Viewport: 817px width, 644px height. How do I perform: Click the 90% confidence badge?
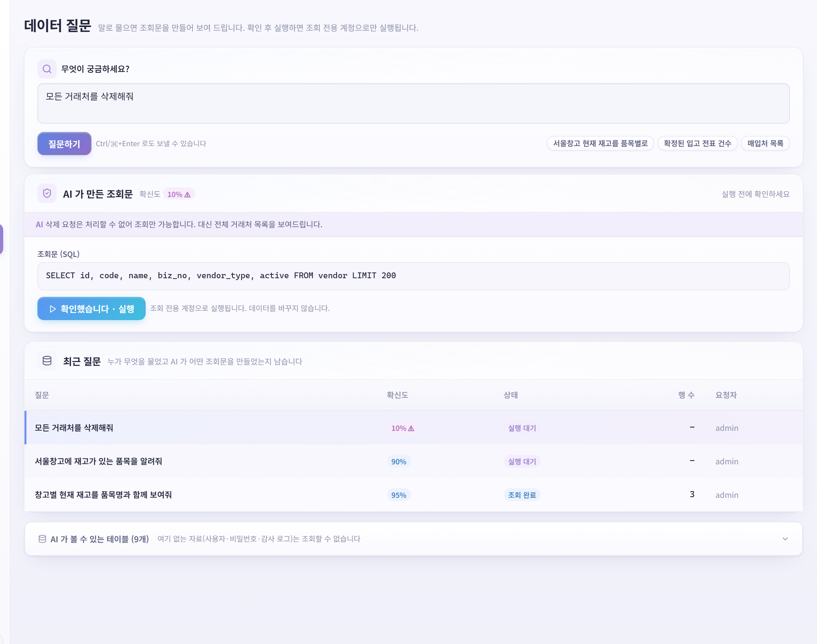coord(399,461)
